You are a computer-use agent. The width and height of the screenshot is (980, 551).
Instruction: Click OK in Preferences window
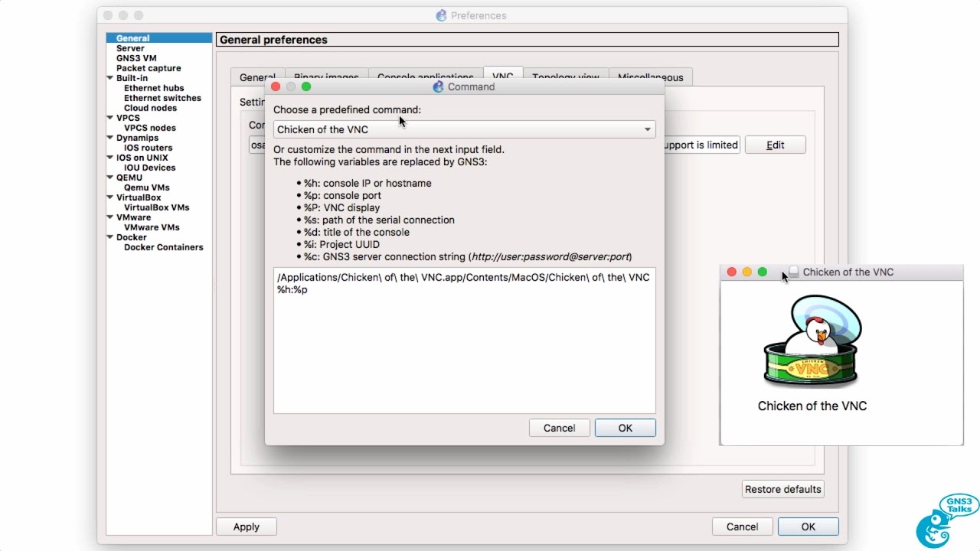coord(808,527)
